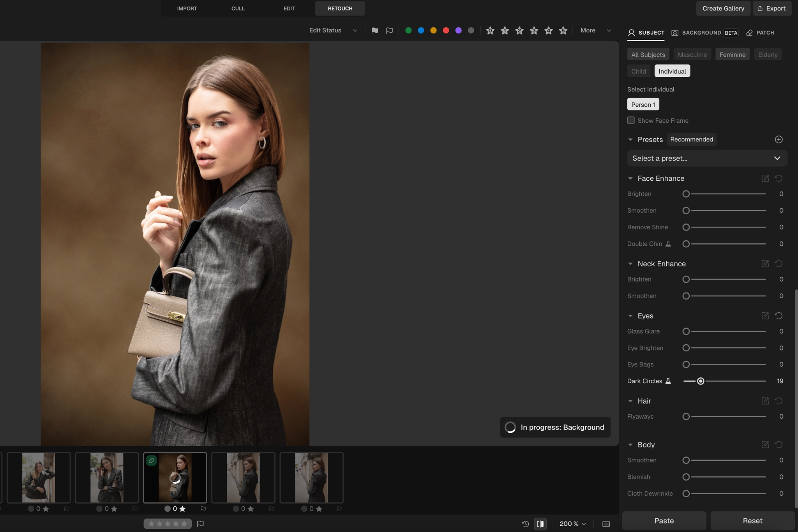Select the Child subject filter
This screenshot has width=798, height=532.
click(x=638, y=71)
